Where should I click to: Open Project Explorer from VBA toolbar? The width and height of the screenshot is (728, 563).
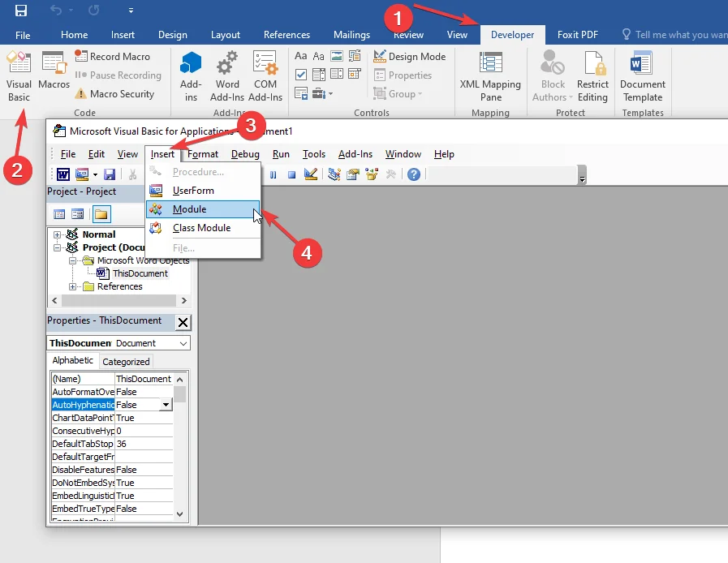click(x=334, y=174)
